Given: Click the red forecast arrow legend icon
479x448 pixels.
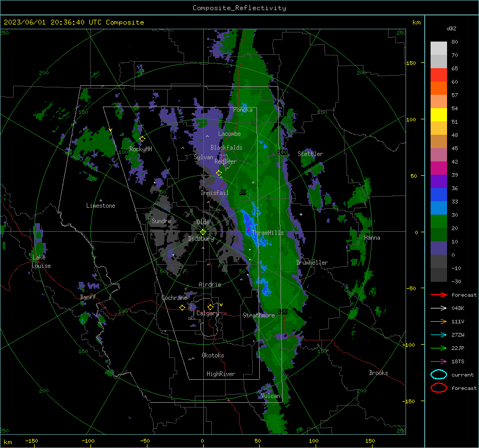Looking at the screenshot, I should pyautogui.click(x=439, y=295).
